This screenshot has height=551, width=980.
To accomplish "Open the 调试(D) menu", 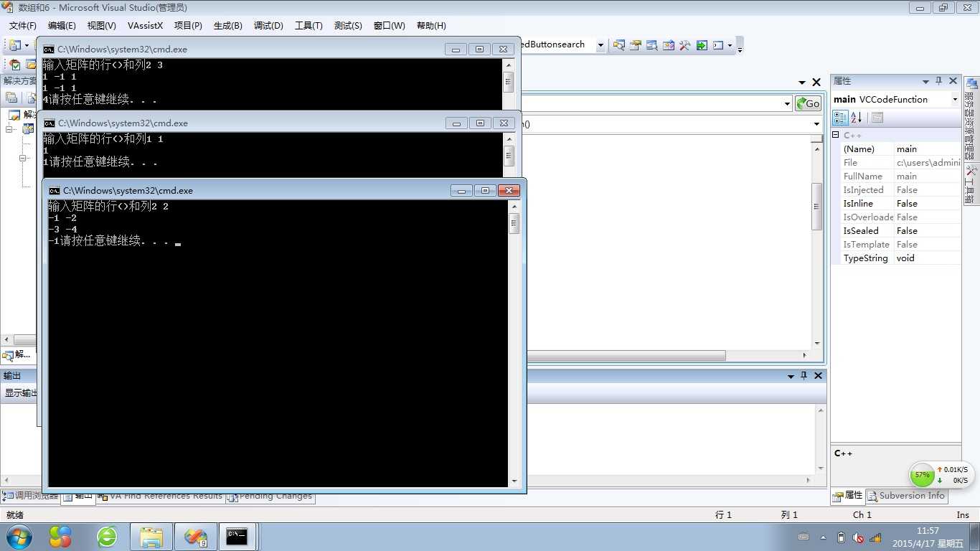I will (x=268, y=25).
